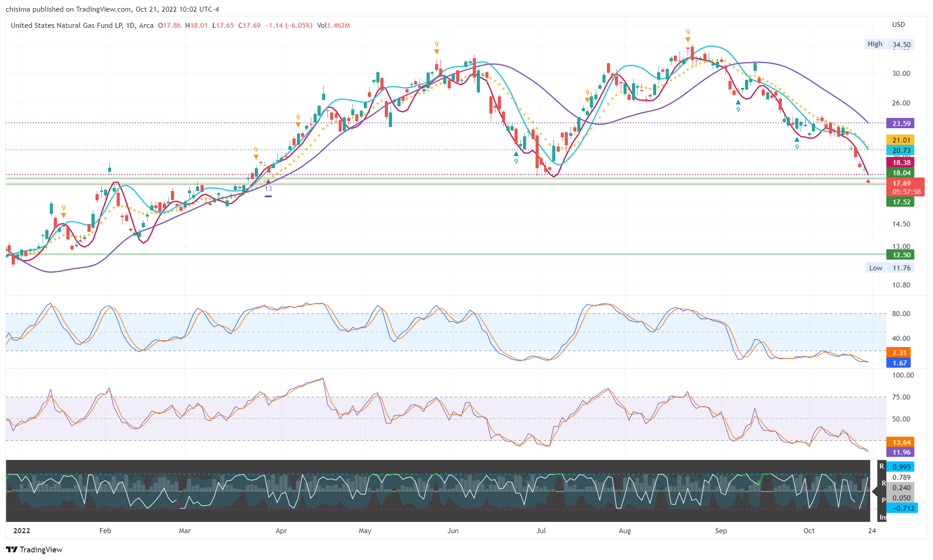
Task: Click United States Natural Gas Fund LP title
Action: [x=66, y=26]
